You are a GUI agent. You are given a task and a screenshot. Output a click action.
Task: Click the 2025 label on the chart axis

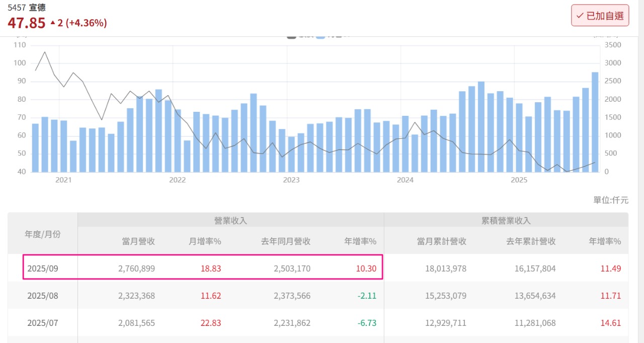coord(519,180)
